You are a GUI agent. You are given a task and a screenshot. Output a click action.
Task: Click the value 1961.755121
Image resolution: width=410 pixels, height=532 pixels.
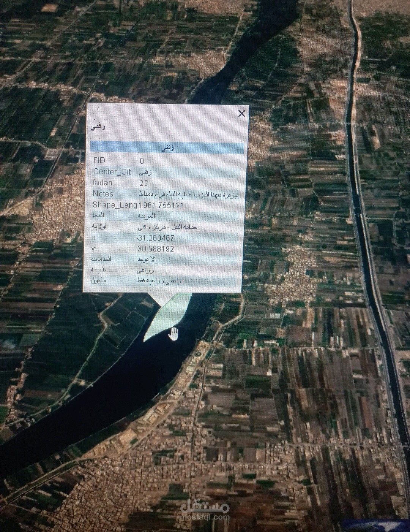[161, 206]
